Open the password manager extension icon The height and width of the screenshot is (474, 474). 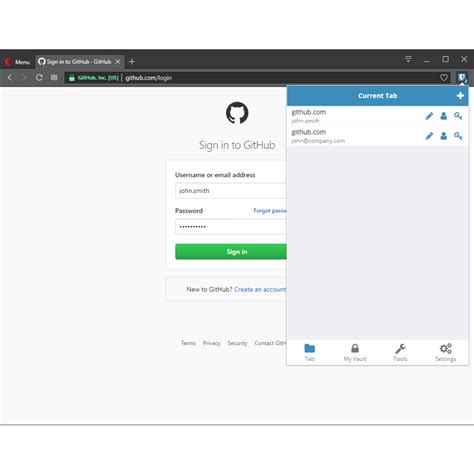point(462,78)
